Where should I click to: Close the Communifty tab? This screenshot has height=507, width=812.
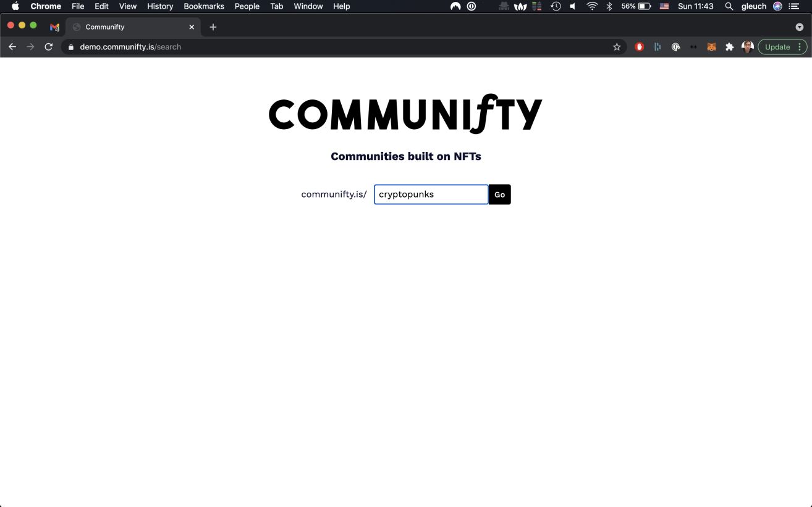(x=192, y=27)
